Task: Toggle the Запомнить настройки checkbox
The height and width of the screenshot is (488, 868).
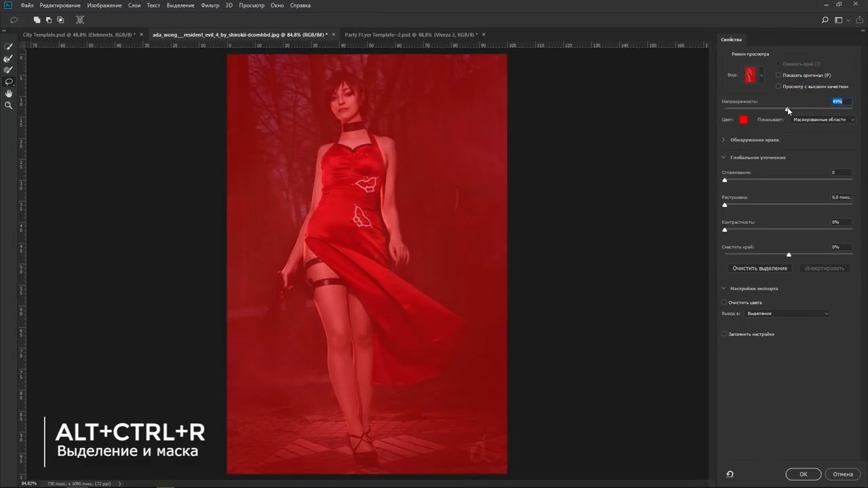Action: point(724,334)
